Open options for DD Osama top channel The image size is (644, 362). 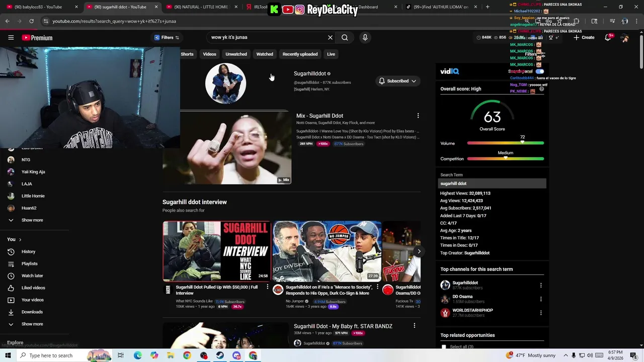pyautogui.click(x=541, y=299)
